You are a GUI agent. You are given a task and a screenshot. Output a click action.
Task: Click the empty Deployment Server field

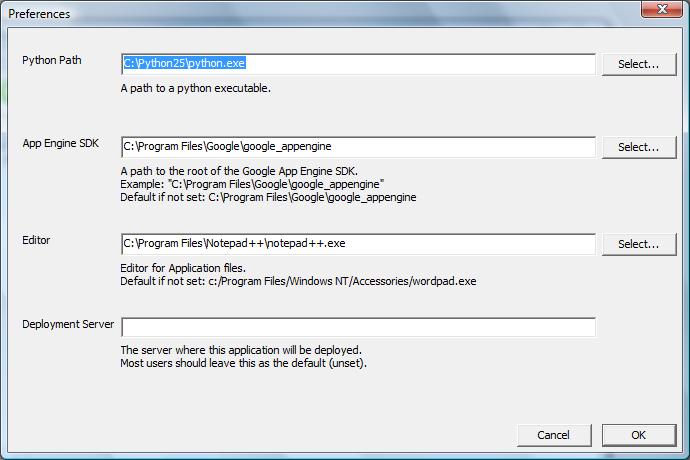(x=358, y=327)
